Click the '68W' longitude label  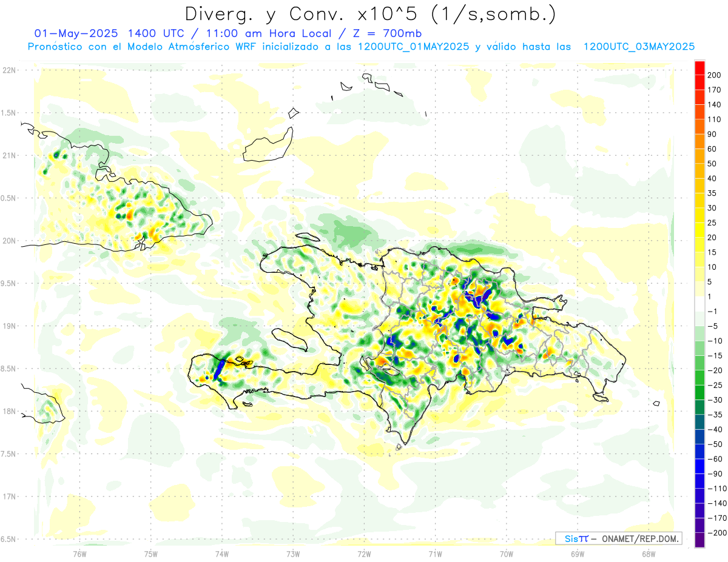point(649,554)
